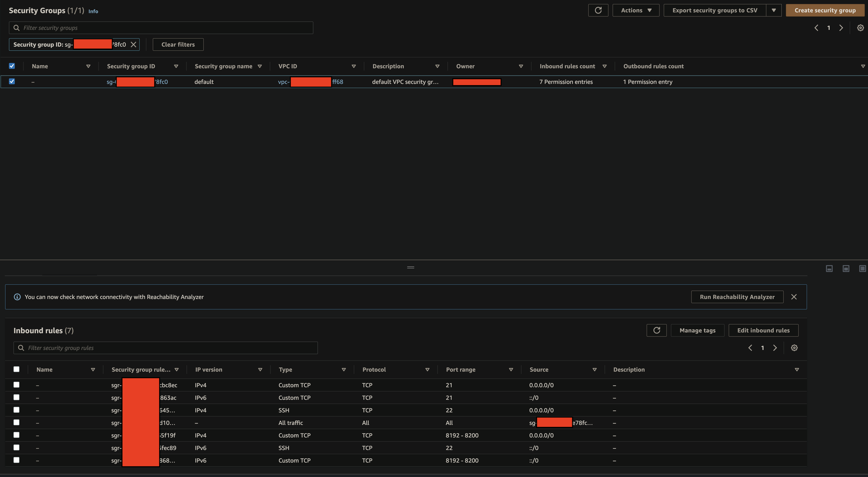Select the IPv6 SSH rule checkbox

pos(16,447)
